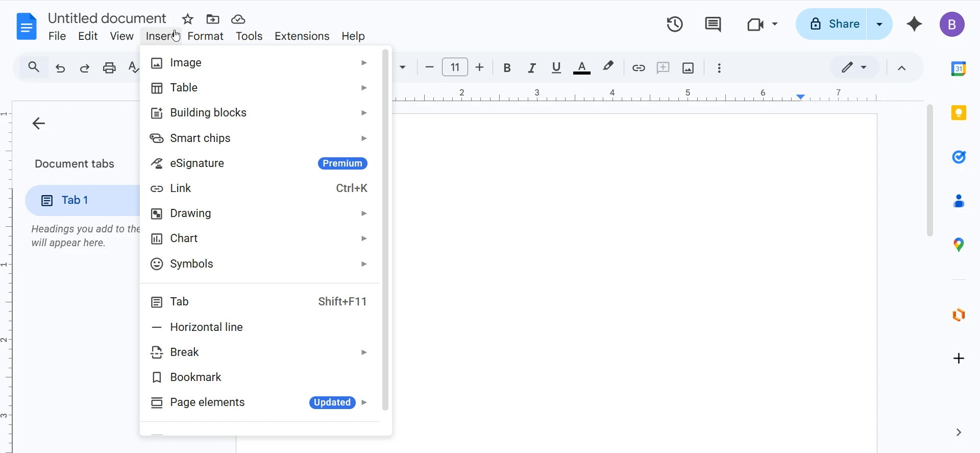The height and width of the screenshot is (453, 980).
Task: Select Tab 1 in document tabs
Action: 75,200
